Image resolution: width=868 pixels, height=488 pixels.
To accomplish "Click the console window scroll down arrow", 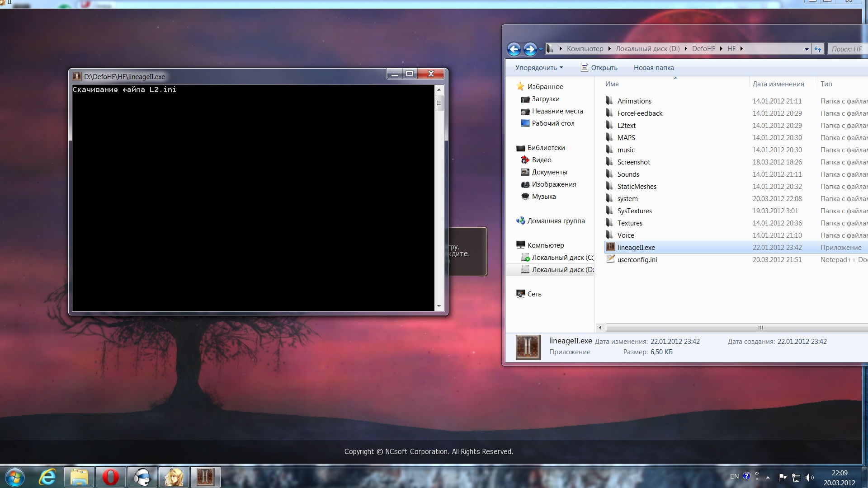I will click(439, 306).
